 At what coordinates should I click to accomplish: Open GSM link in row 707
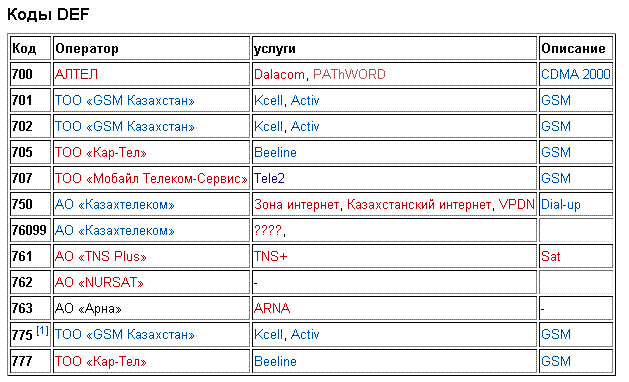click(556, 178)
